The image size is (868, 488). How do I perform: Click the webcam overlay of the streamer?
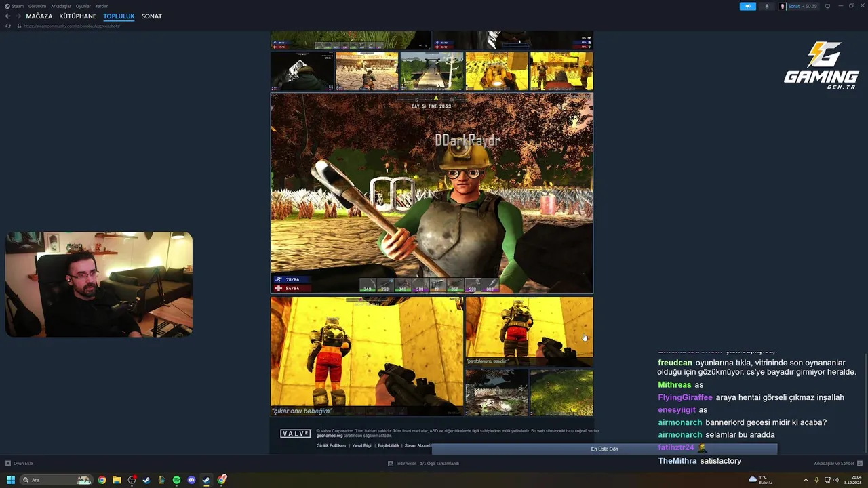pos(99,284)
